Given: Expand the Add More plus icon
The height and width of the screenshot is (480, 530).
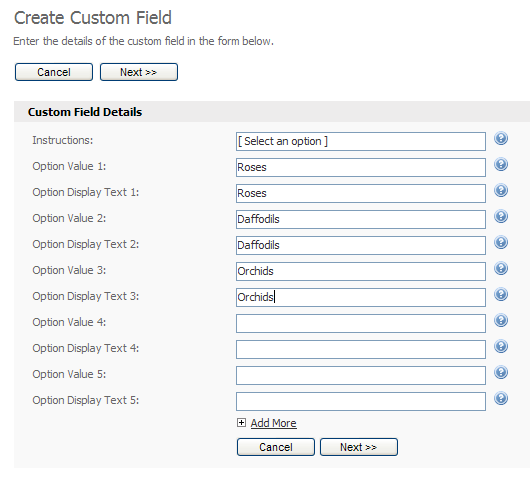Looking at the screenshot, I should [x=241, y=423].
